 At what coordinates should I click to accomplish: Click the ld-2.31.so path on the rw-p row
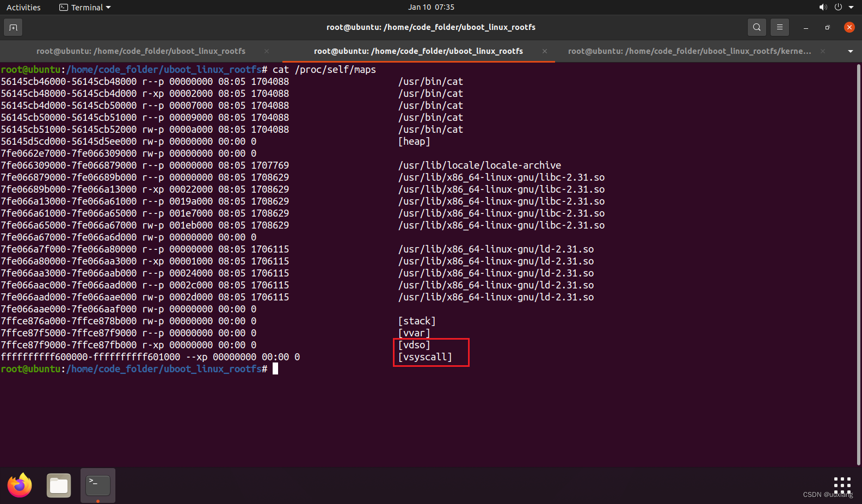coord(496,297)
